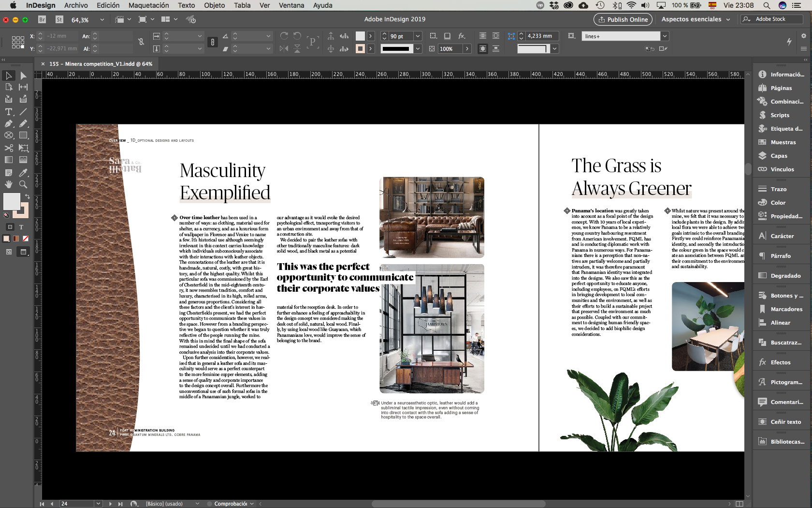The image size is (812, 508).
Task: Open Adobe Stock with the St icon
Action: point(59,19)
